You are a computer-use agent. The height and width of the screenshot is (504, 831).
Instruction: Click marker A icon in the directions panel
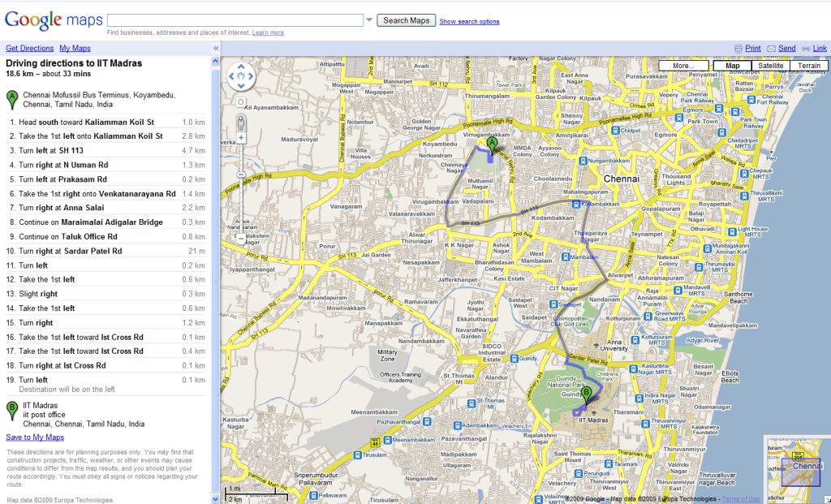pyautogui.click(x=11, y=99)
